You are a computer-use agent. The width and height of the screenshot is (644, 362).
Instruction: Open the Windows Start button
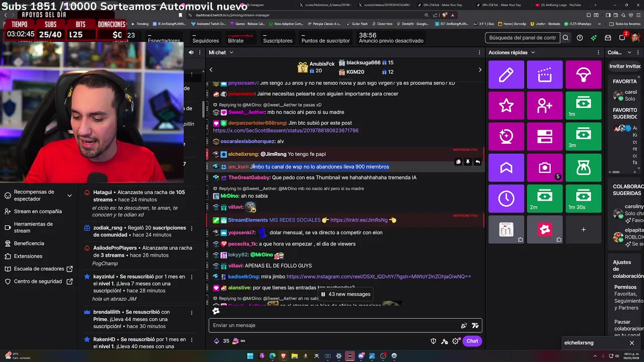250,356
